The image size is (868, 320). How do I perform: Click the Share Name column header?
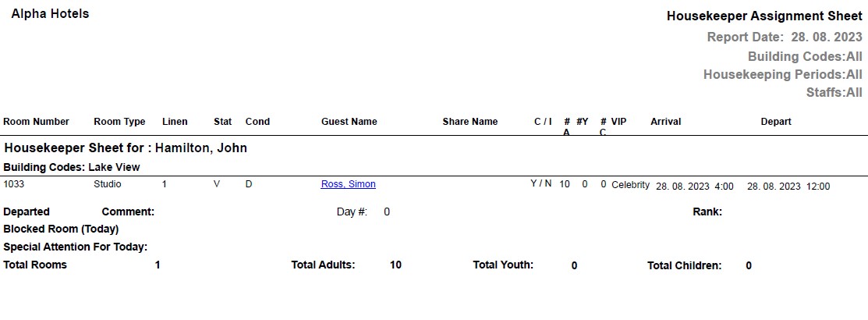(x=469, y=122)
